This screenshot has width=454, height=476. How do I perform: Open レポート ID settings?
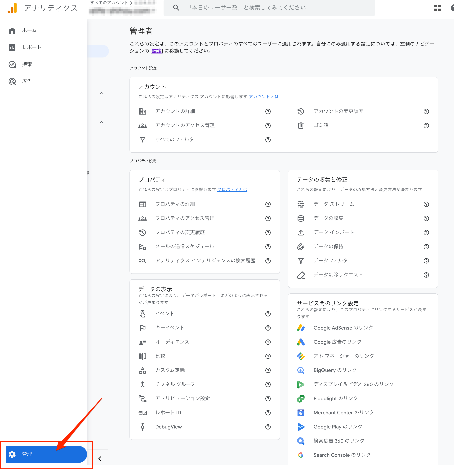168,413
